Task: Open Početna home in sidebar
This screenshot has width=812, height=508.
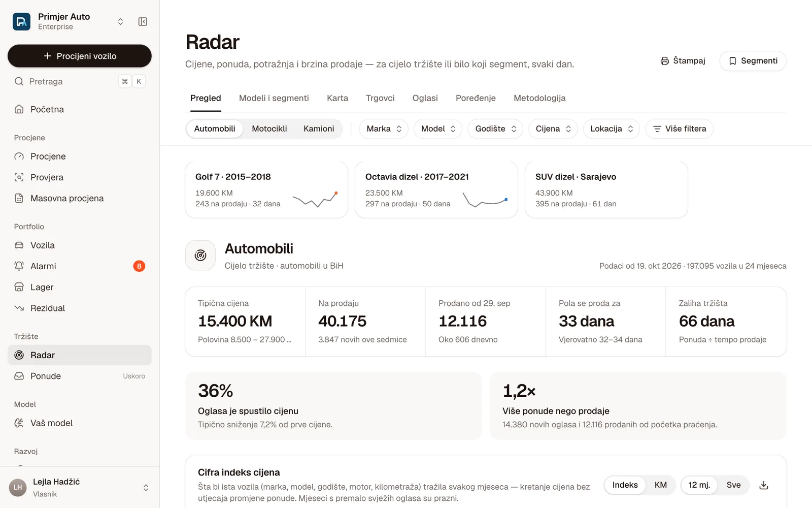Action: (x=80, y=109)
